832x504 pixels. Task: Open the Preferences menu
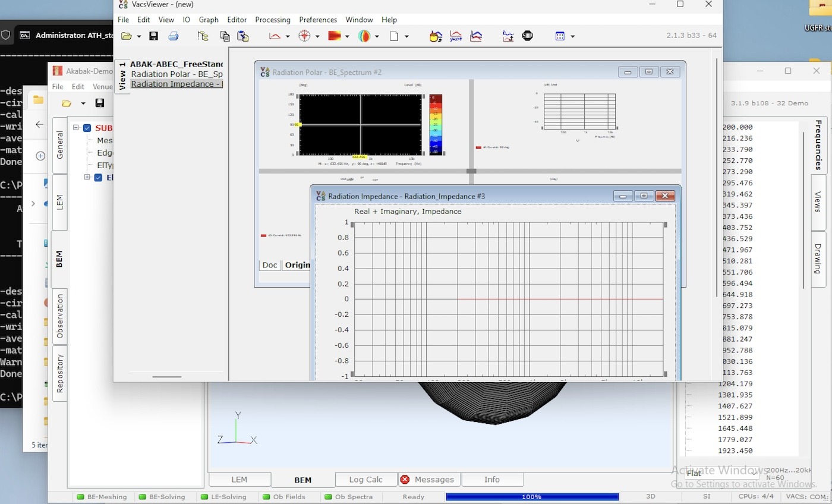point(318,20)
